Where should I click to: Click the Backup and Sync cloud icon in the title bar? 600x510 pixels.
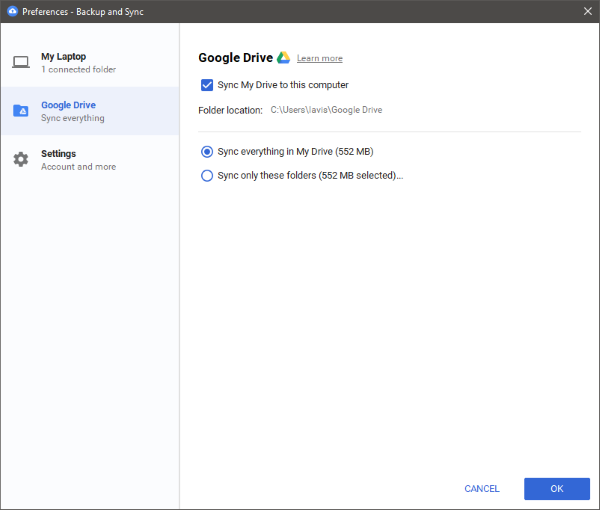[11, 11]
